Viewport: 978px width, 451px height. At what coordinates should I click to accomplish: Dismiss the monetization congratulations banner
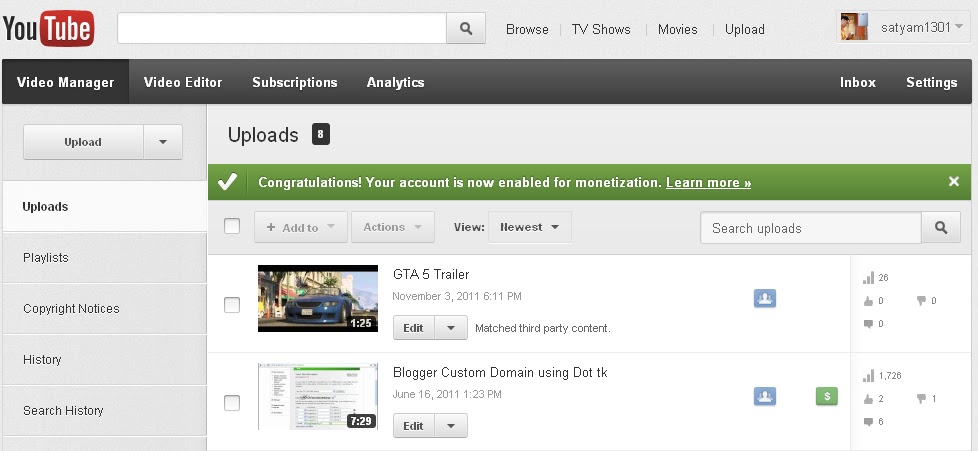tap(954, 182)
